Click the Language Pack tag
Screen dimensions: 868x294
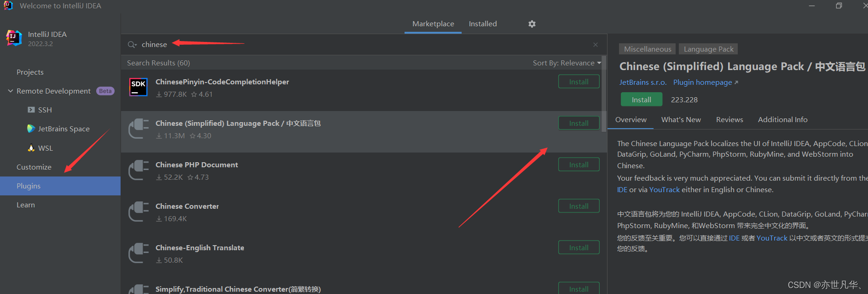click(709, 49)
